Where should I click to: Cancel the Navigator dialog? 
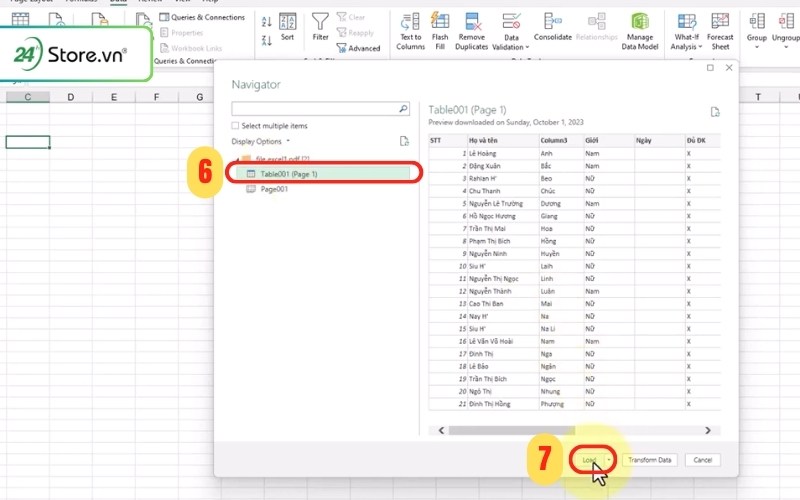pos(703,460)
